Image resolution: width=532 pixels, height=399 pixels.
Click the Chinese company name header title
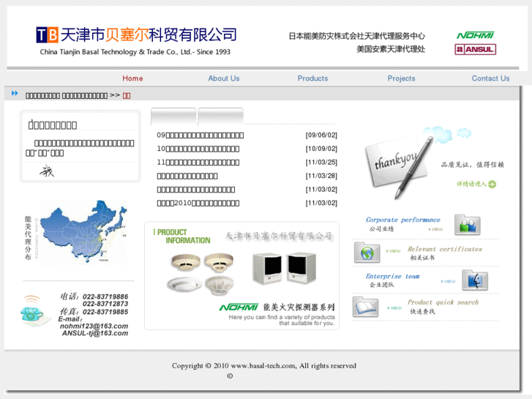click(x=149, y=35)
